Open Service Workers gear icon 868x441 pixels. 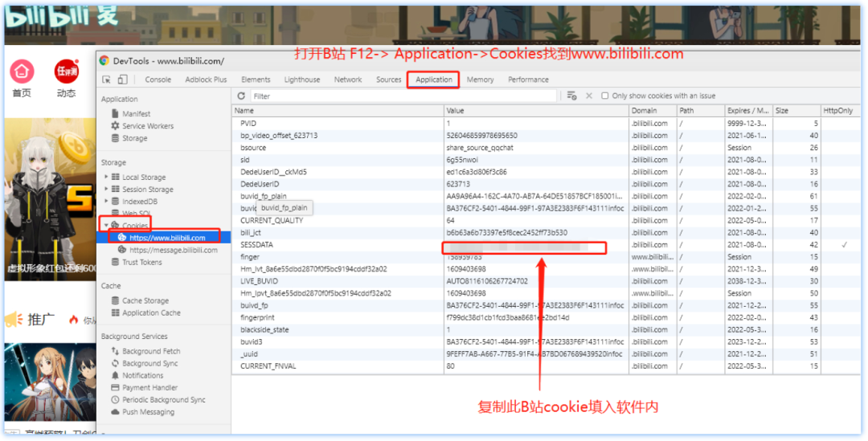[115, 126]
